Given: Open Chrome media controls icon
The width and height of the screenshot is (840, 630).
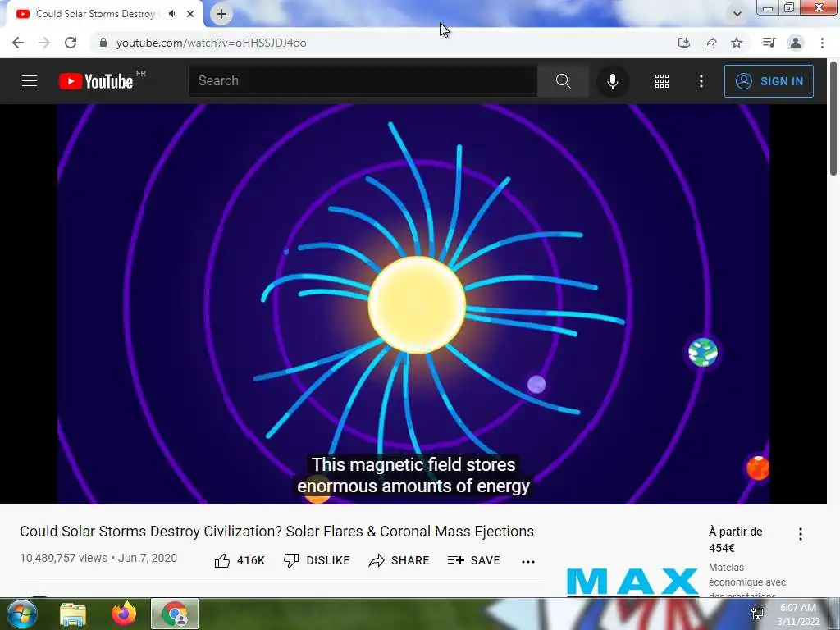Looking at the screenshot, I should coord(769,43).
